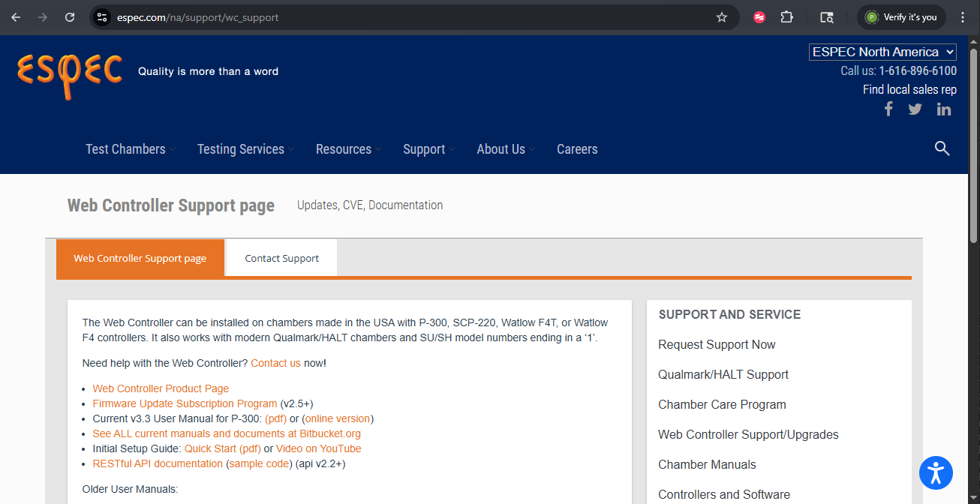
Task: Open the red extension icon in toolbar
Action: click(759, 17)
